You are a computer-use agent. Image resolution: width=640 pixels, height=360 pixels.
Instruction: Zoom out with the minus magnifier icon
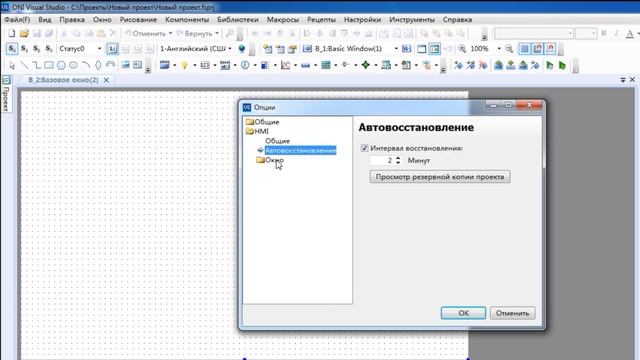509,49
